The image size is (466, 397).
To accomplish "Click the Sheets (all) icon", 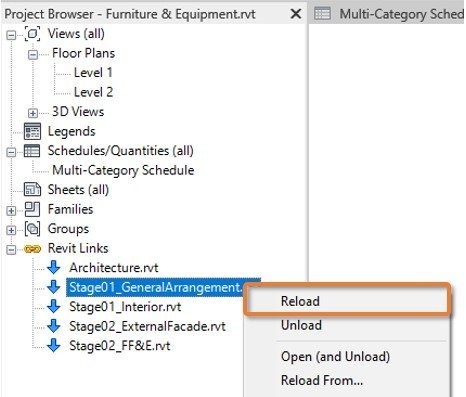I will (32, 190).
